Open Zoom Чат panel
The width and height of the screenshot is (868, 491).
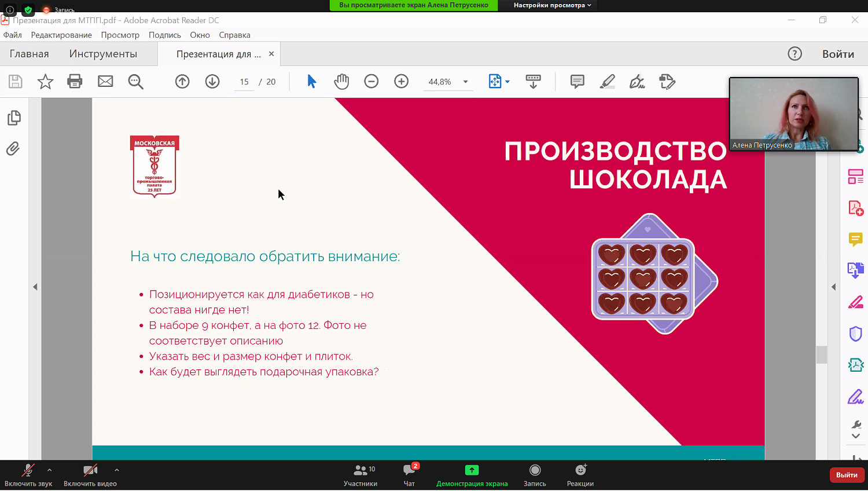410,475
